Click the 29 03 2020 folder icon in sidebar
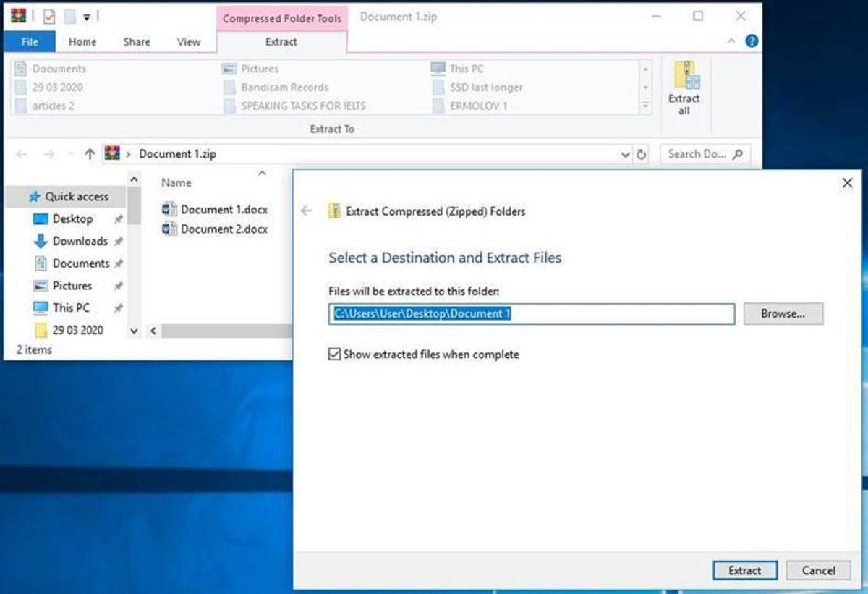 [x=41, y=330]
